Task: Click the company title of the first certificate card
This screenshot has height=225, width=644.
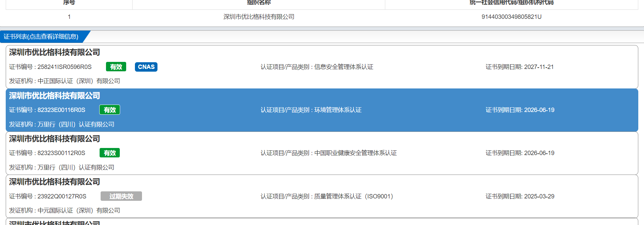Action: click(55, 52)
